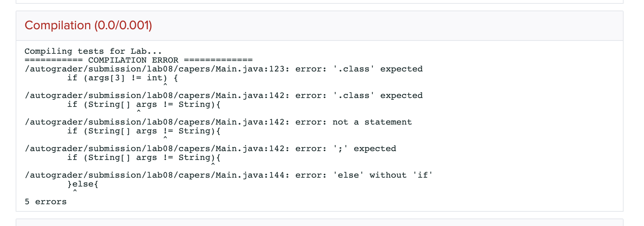Click the Main.java:123 '.class' expected error
Image resolution: width=644 pixels, height=226 pixels.
click(x=224, y=69)
